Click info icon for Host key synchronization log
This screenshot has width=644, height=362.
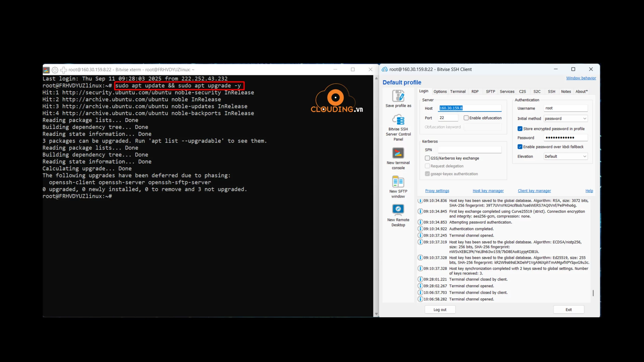pyautogui.click(x=420, y=268)
